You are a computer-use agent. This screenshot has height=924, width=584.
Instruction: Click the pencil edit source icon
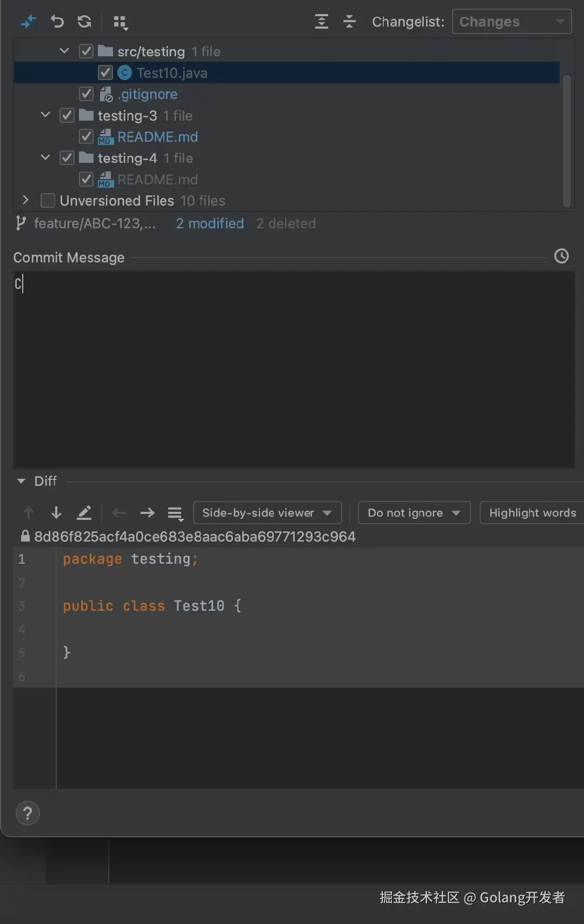[84, 513]
